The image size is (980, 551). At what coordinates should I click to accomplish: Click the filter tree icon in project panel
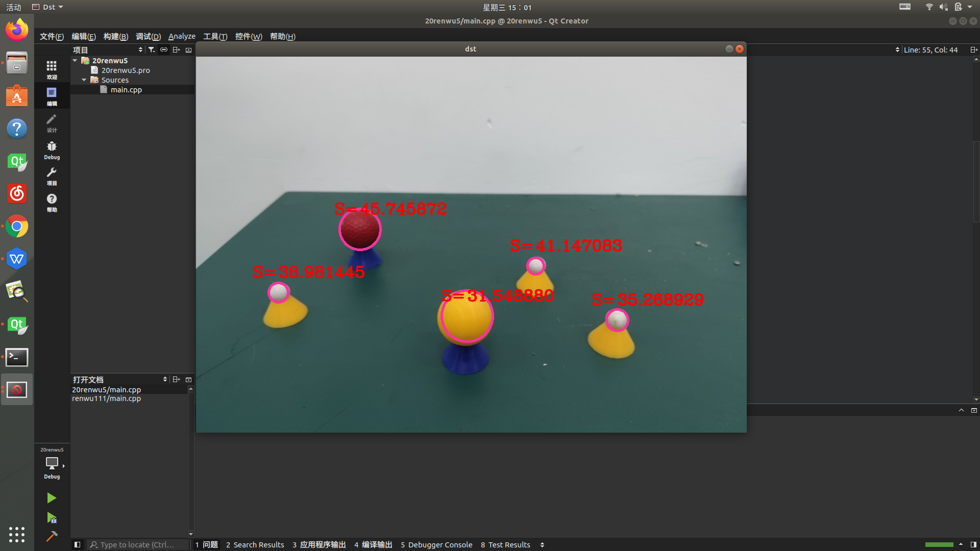(152, 49)
